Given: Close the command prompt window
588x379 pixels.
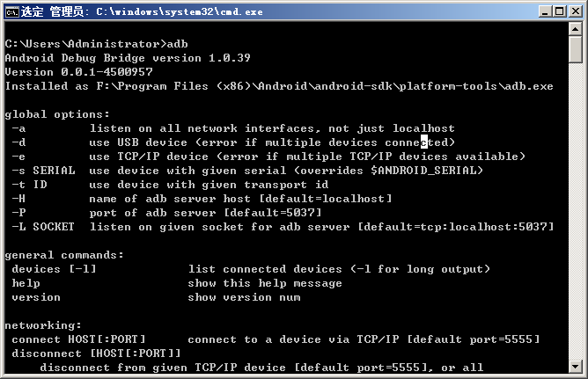Looking at the screenshot, I should coord(575,11).
